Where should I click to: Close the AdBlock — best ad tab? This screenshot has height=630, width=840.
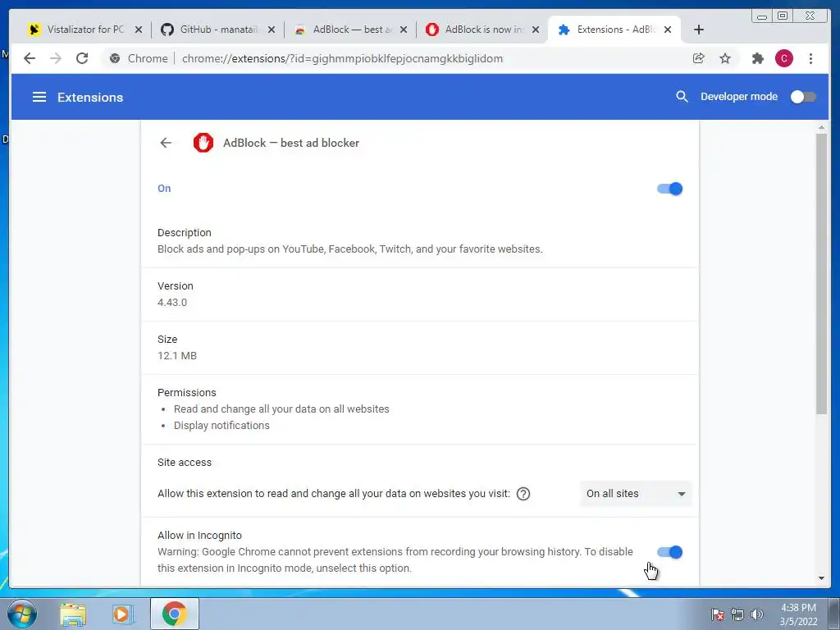coord(404,30)
